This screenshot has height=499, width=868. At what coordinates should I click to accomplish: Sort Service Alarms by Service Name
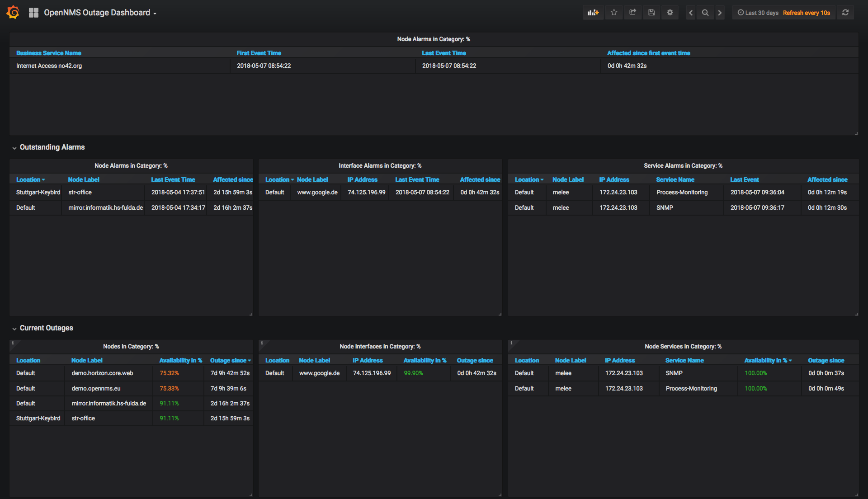coord(675,179)
